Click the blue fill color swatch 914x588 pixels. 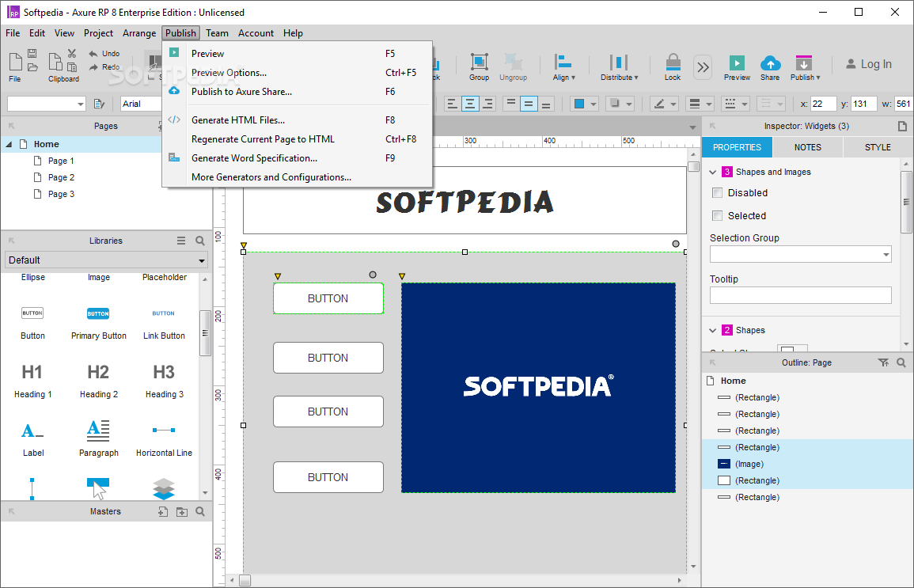(579, 104)
